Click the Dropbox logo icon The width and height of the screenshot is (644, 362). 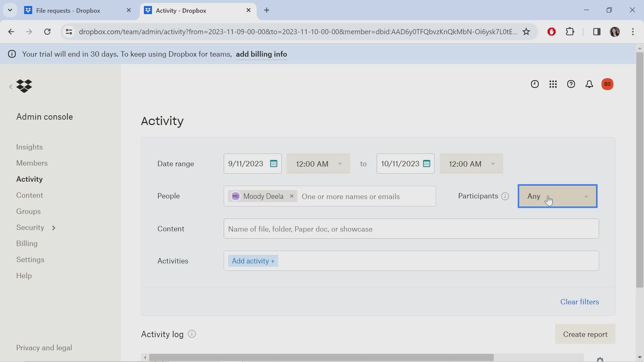click(24, 86)
